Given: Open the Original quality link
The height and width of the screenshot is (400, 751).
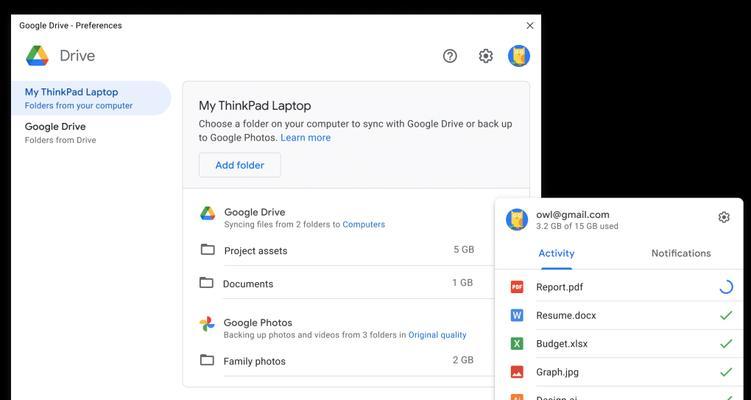Looking at the screenshot, I should click(437, 335).
